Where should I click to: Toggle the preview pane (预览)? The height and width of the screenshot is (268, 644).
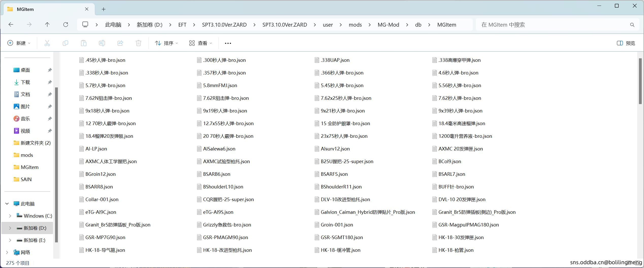(626, 43)
